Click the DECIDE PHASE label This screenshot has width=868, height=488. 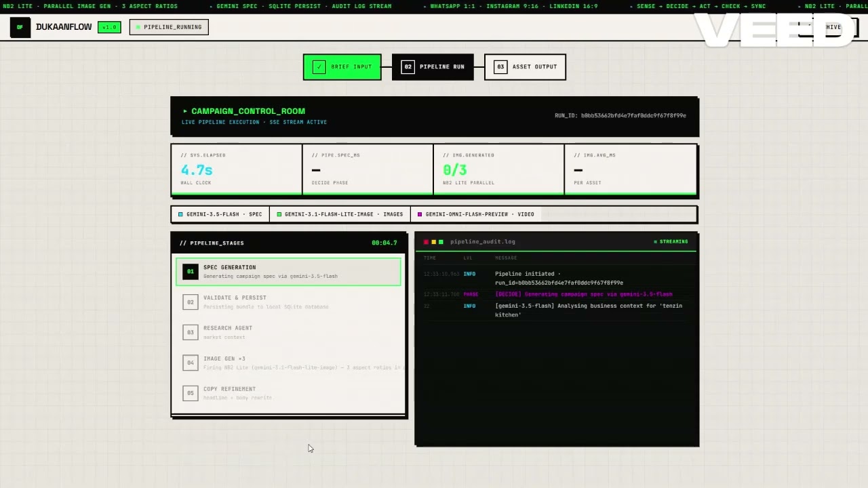click(x=330, y=183)
